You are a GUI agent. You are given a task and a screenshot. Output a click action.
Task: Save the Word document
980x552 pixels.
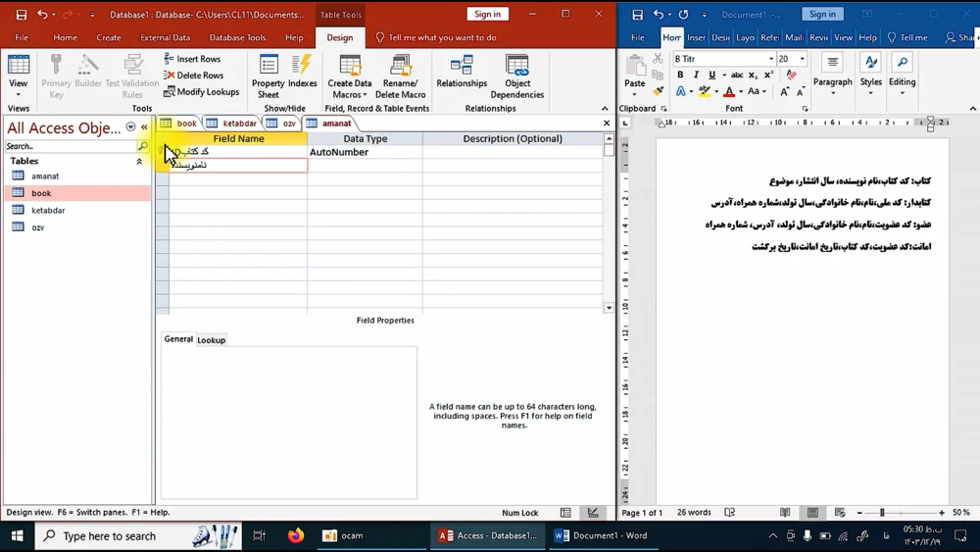tap(638, 15)
